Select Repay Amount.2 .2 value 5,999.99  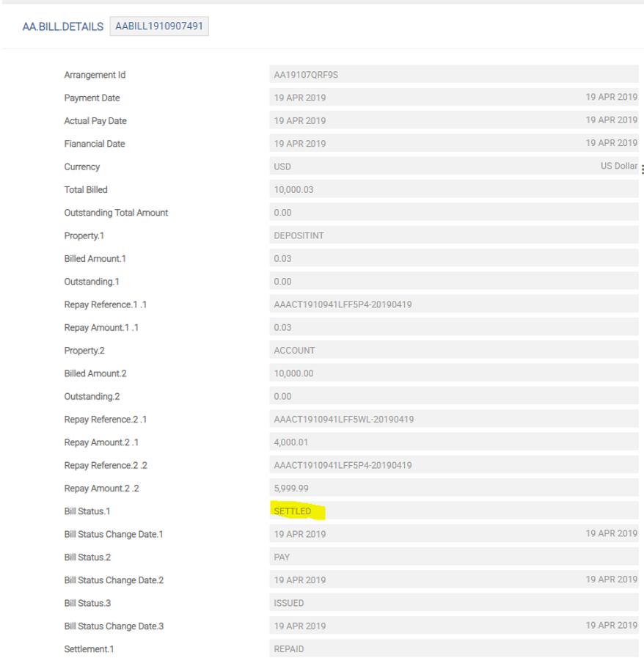[453, 489]
